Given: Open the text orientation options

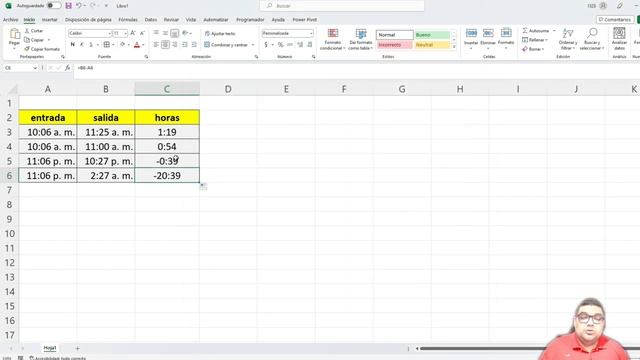Looking at the screenshot, I should point(186,33).
